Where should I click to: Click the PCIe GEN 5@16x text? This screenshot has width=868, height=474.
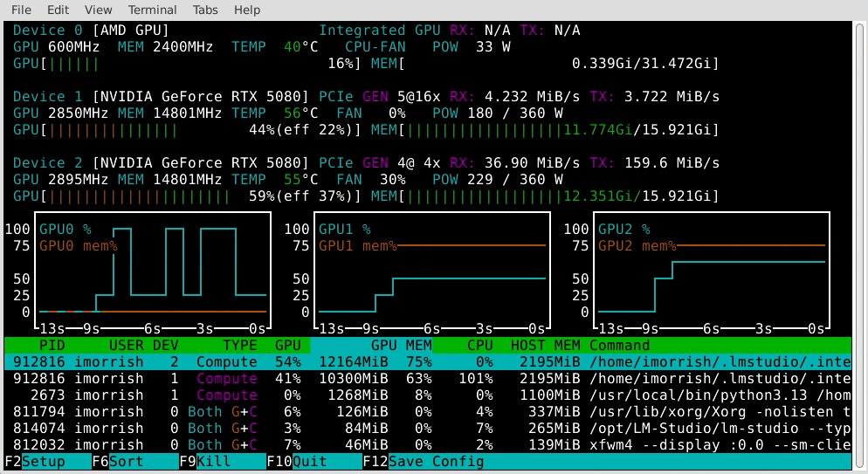pyautogui.click(x=380, y=96)
